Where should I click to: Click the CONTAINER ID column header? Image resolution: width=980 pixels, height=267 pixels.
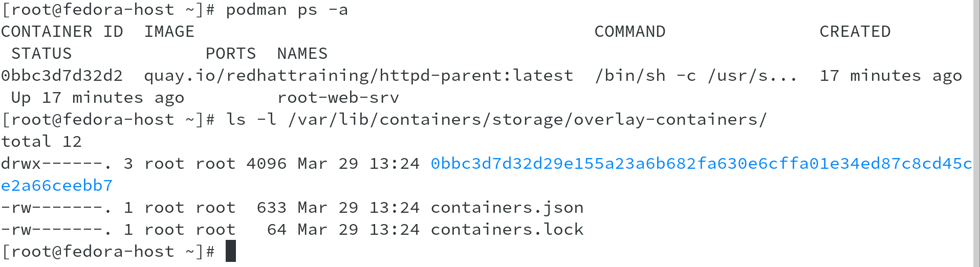tap(62, 32)
